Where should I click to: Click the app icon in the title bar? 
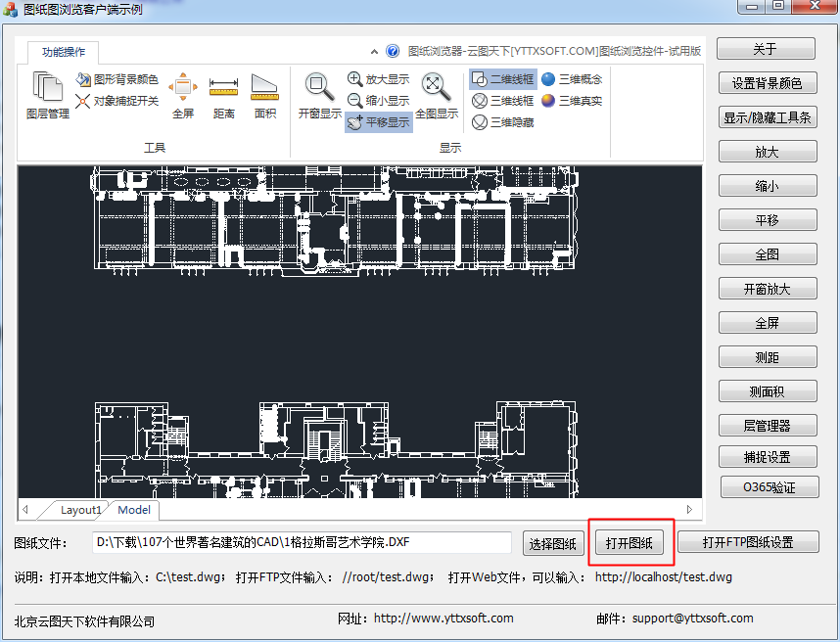[x=10, y=9]
